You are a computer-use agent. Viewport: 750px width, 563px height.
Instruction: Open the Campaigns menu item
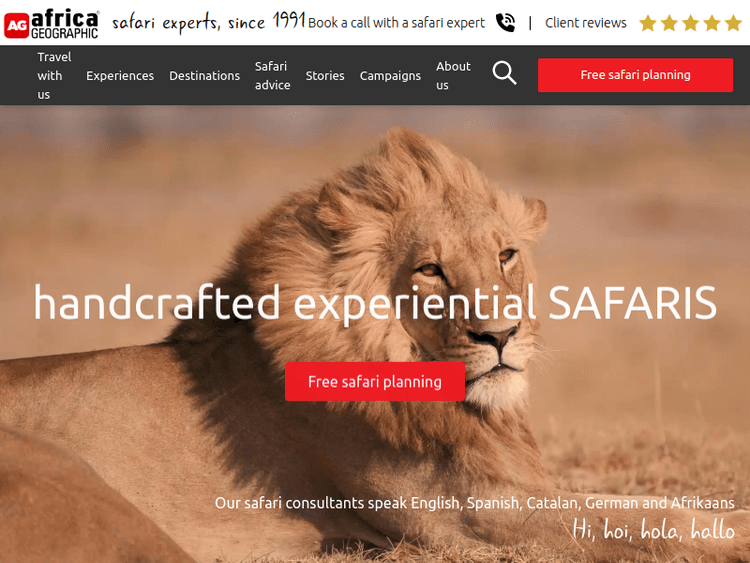pyautogui.click(x=390, y=76)
